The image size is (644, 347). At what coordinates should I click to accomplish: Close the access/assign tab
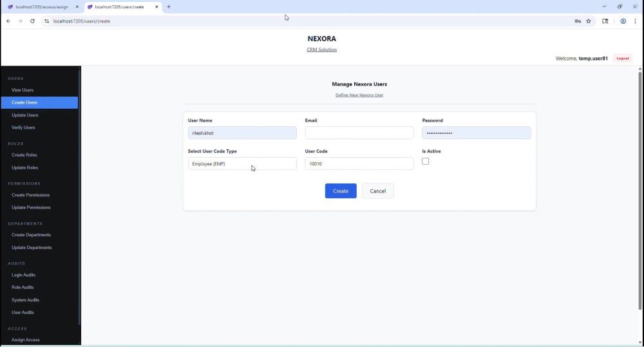(77, 6)
